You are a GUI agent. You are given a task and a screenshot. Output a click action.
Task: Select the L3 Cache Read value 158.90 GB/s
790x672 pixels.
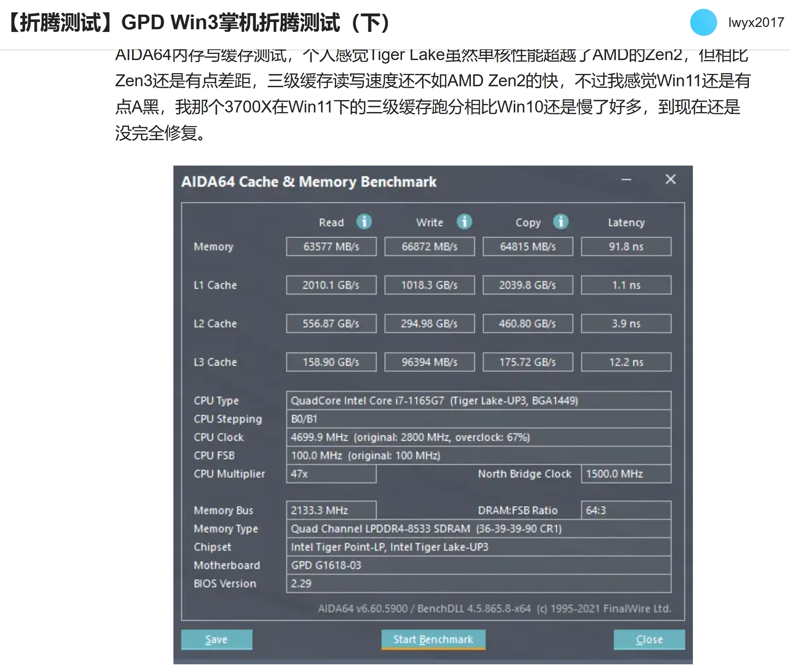pyautogui.click(x=331, y=362)
